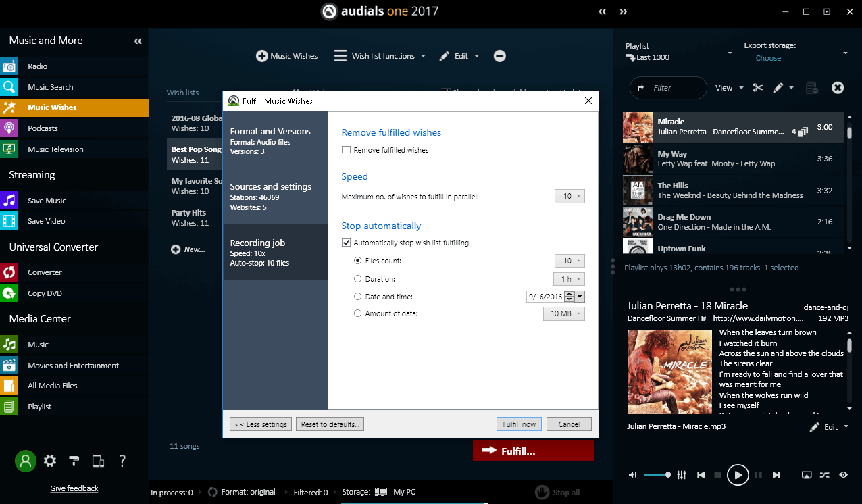Click the user account icon
The height and width of the screenshot is (504, 862).
click(x=25, y=461)
